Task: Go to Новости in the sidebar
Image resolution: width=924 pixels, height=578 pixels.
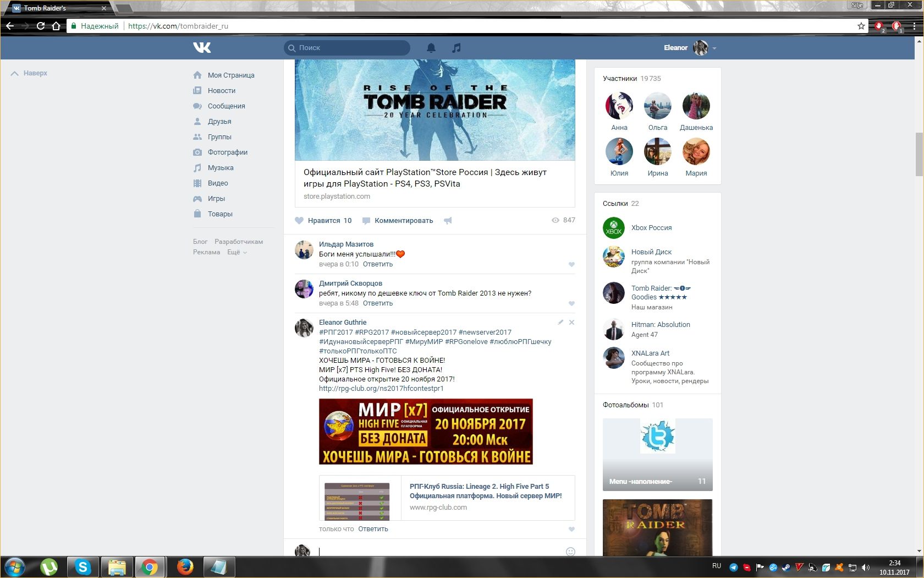Action: click(x=222, y=90)
